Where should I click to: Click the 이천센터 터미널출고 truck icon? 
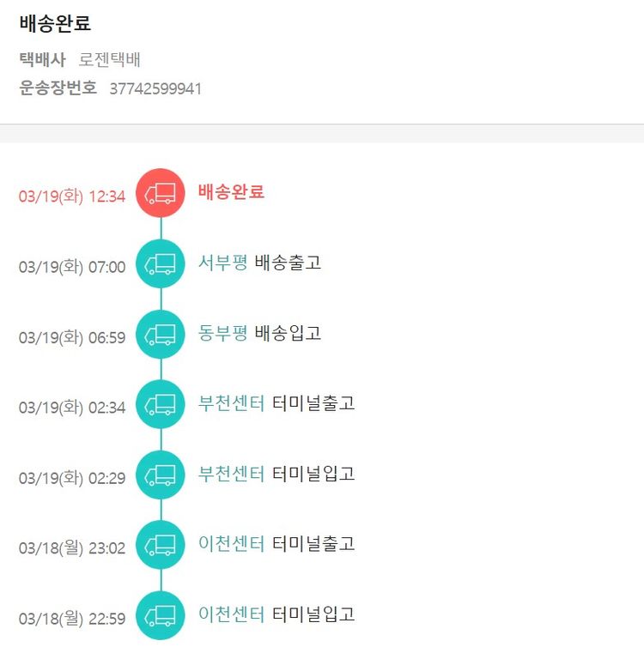tap(161, 545)
